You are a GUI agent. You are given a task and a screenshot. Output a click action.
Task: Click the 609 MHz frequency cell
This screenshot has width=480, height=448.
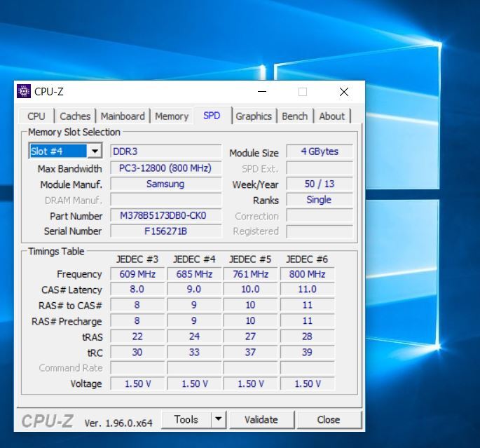[x=137, y=274]
